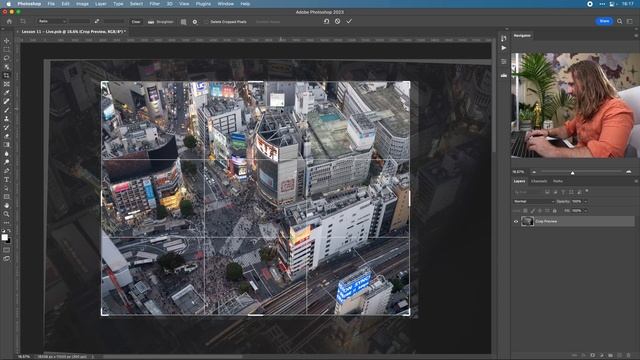
Task: Select the Rectangle shape tool
Action: (7, 197)
